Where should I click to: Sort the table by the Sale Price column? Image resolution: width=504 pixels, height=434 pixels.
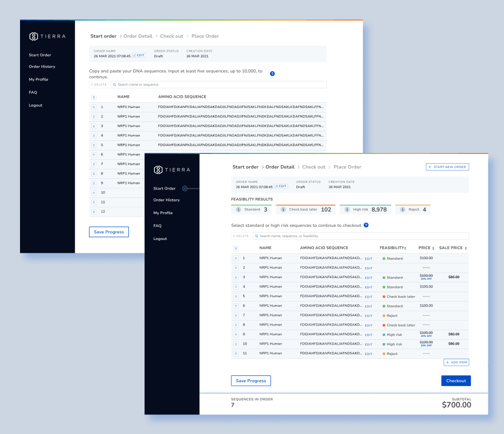tap(466, 248)
